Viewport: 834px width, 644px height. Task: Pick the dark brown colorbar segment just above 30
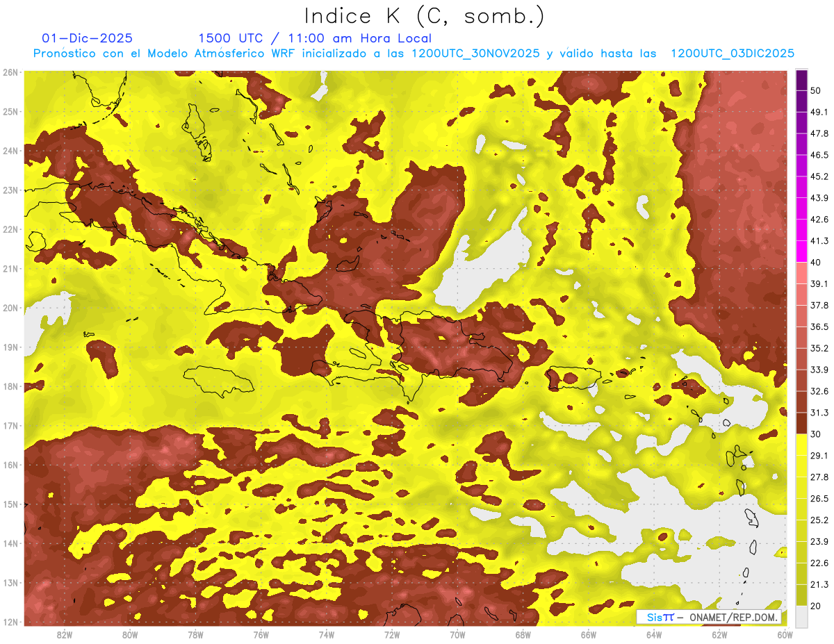[x=801, y=423]
